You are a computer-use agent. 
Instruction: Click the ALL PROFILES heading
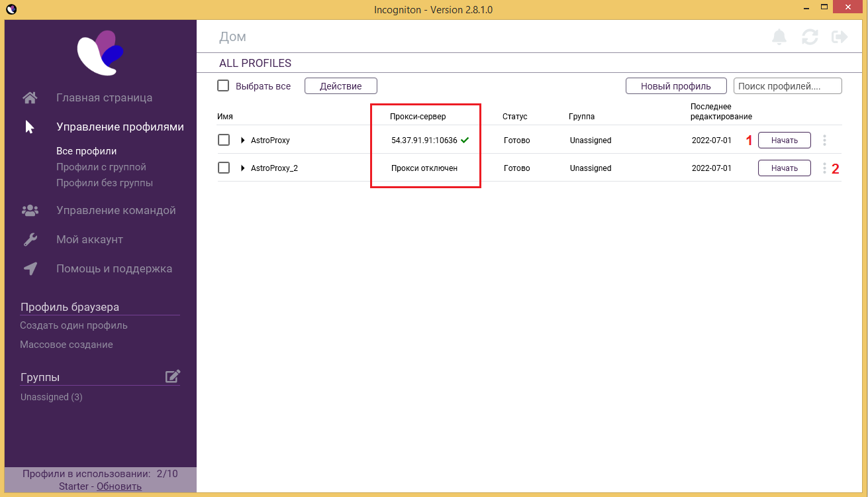point(256,64)
